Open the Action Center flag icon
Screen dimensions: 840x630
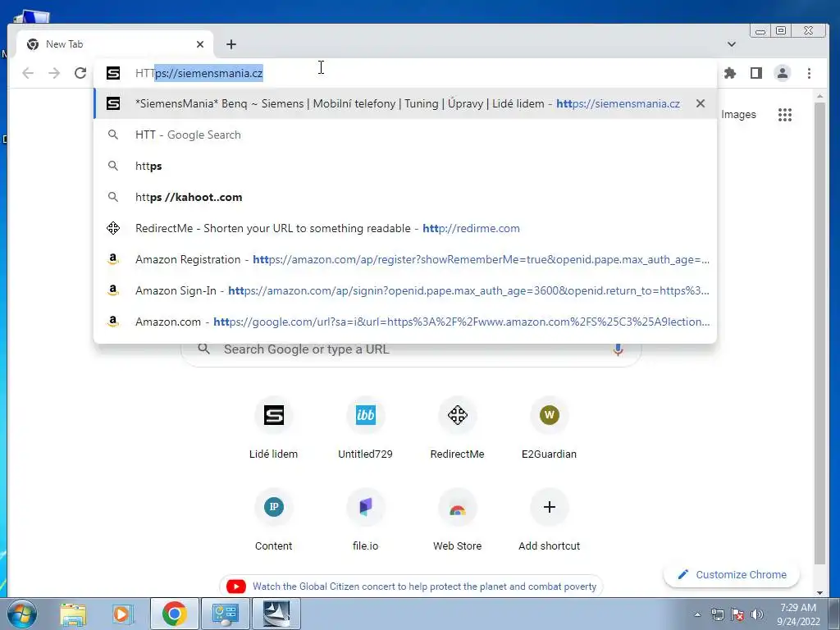[x=737, y=614]
